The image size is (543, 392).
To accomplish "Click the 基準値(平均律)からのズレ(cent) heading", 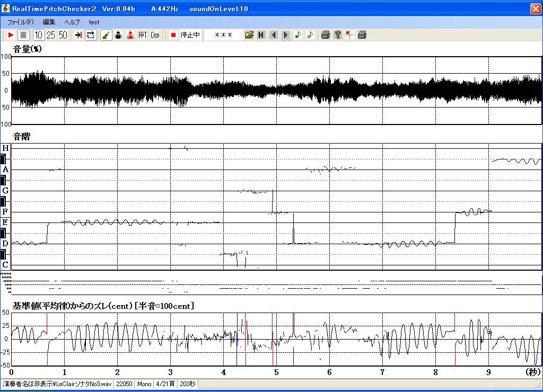I will 103,306.
